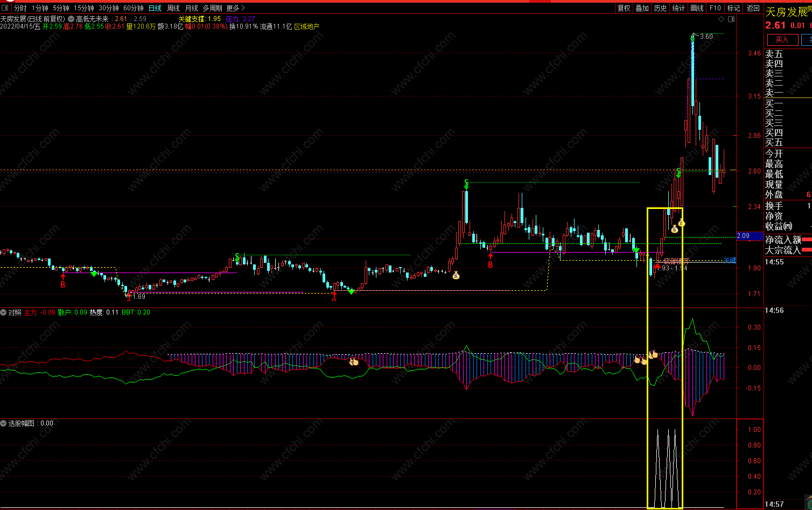Click the hand pointer icon at indicator's center
Screen dimensions: 812x510
coord(354,361)
